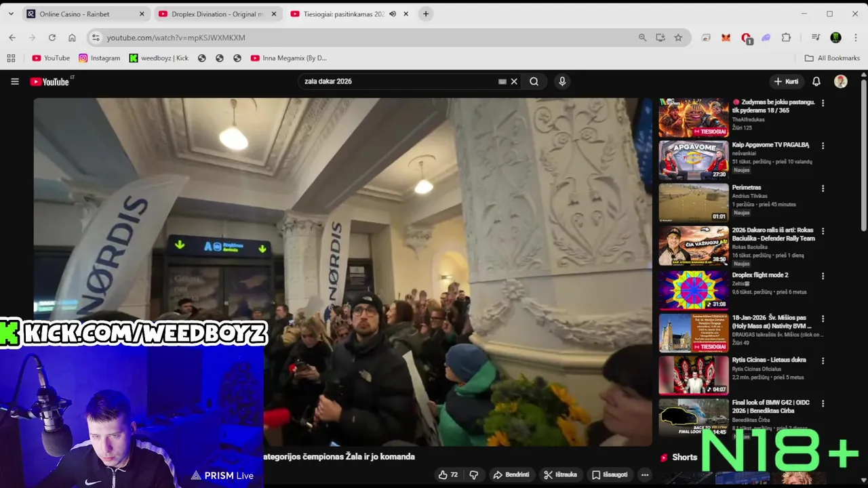Open options for Droplex flight mode 2
The width and height of the screenshot is (868, 488).
pos(823,276)
